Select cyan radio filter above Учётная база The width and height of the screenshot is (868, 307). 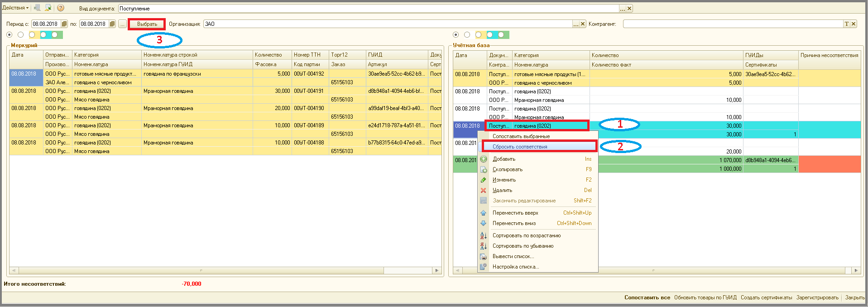coord(490,35)
